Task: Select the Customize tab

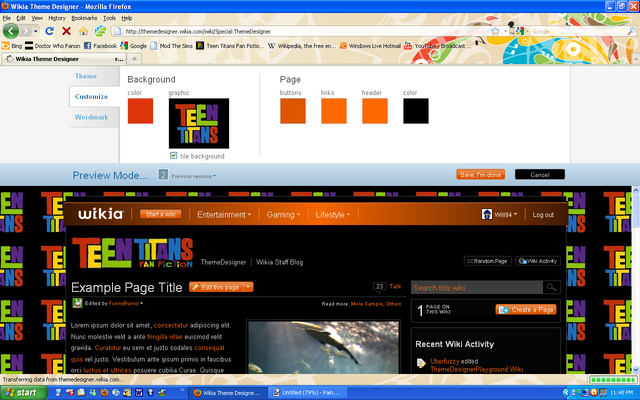Action: (x=91, y=97)
